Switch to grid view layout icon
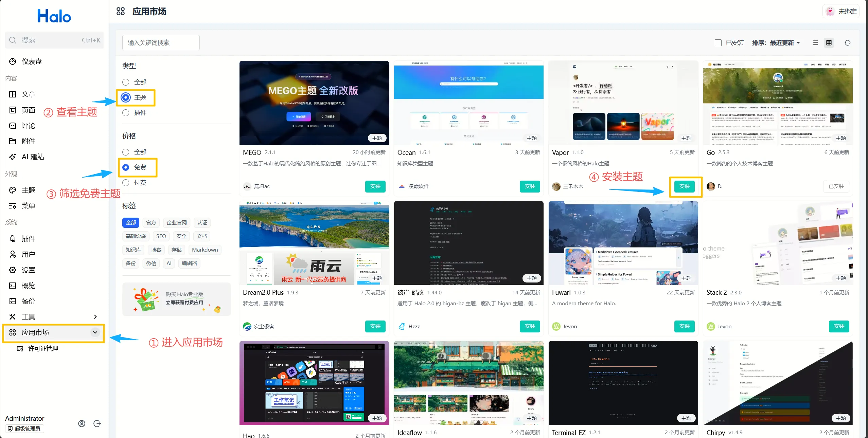This screenshot has height=438, width=868. pos(829,43)
